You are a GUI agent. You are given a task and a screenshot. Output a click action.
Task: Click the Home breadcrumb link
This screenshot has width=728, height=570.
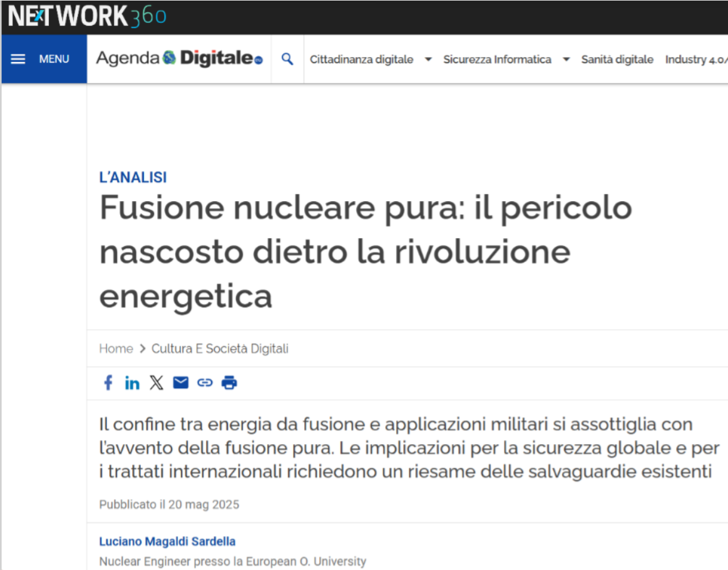[116, 348]
